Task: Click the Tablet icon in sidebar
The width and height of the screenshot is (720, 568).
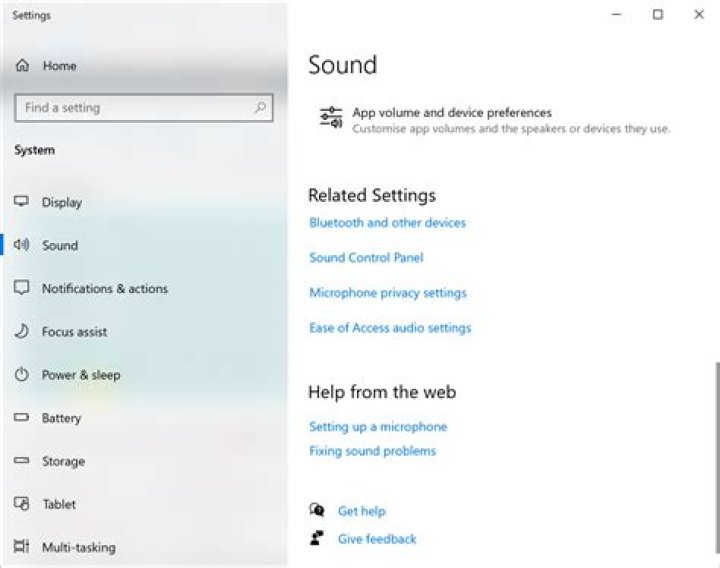Action: (x=22, y=504)
